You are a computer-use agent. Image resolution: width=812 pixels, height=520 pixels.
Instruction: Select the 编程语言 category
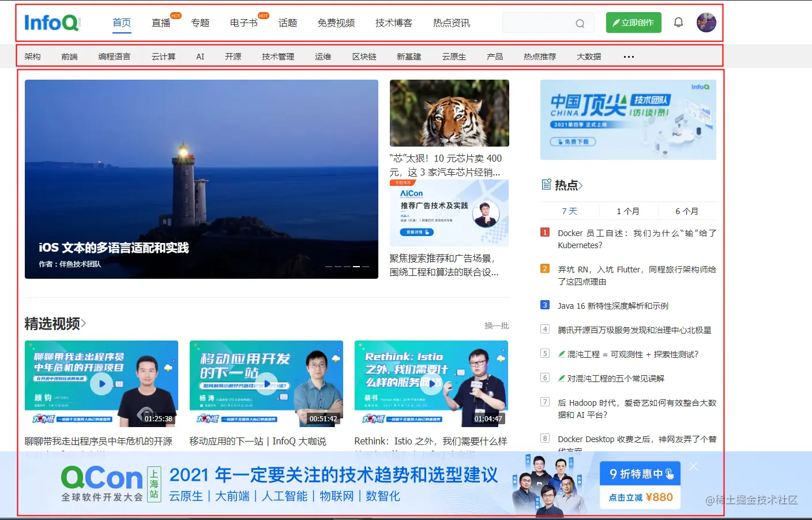click(x=114, y=57)
